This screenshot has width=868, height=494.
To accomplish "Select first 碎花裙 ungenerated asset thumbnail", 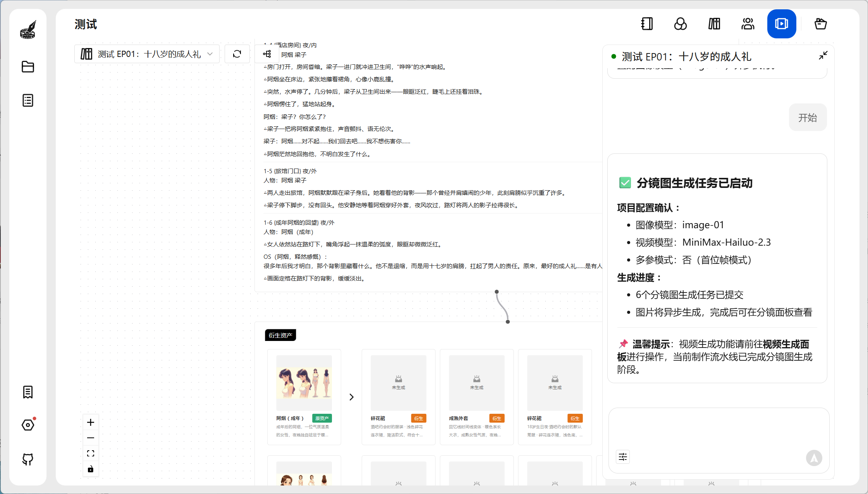I will (399, 383).
